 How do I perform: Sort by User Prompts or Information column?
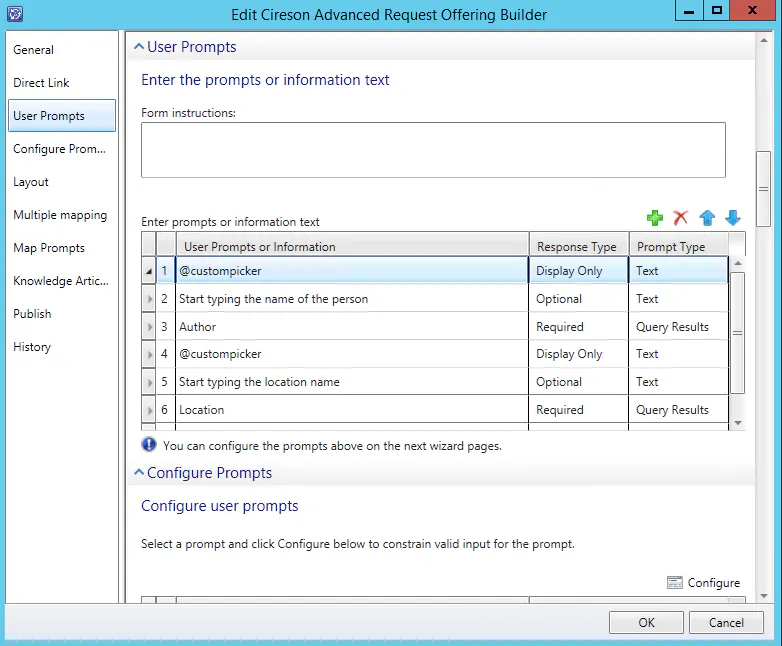[353, 246]
